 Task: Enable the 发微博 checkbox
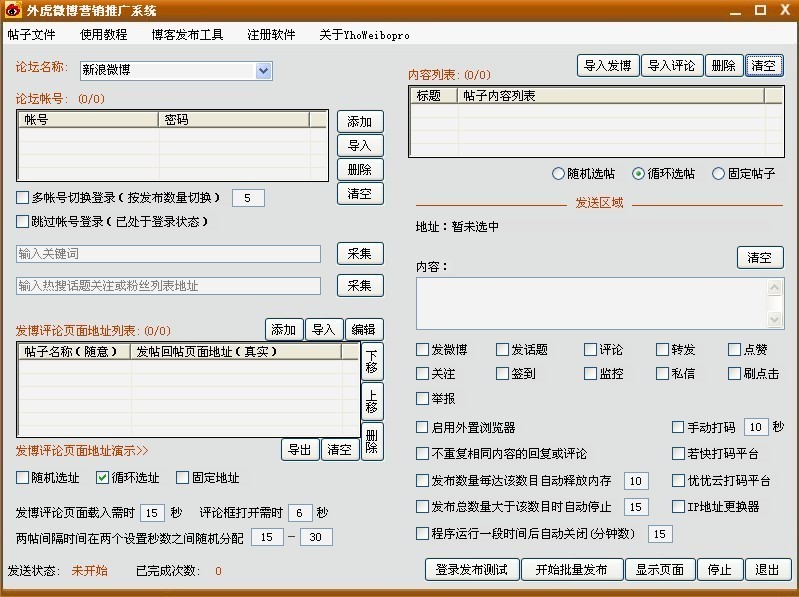click(422, 350)
